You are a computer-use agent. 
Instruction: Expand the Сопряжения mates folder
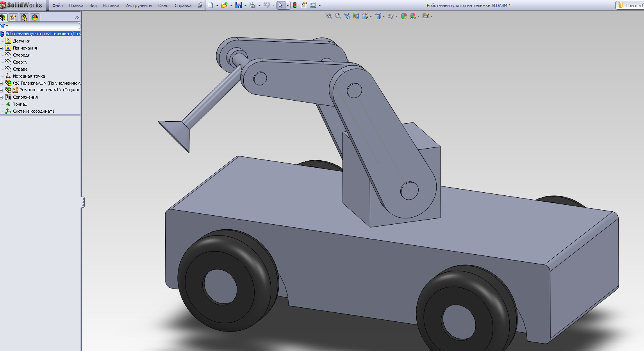coord(2,97)
